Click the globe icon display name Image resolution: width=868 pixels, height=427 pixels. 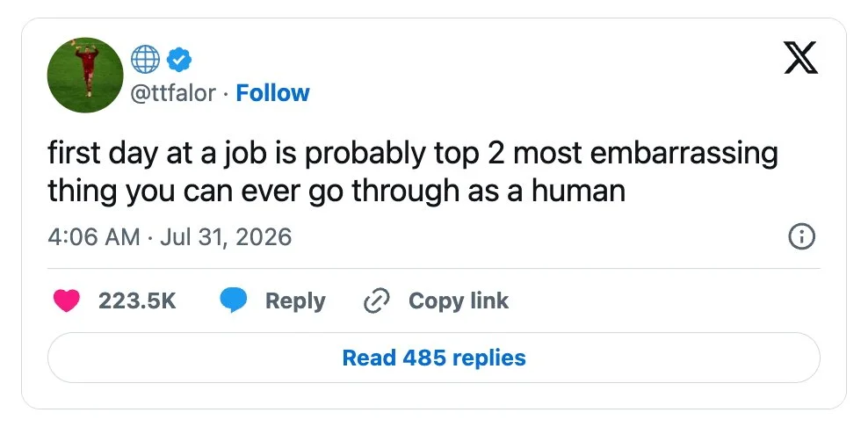[146, 60]
